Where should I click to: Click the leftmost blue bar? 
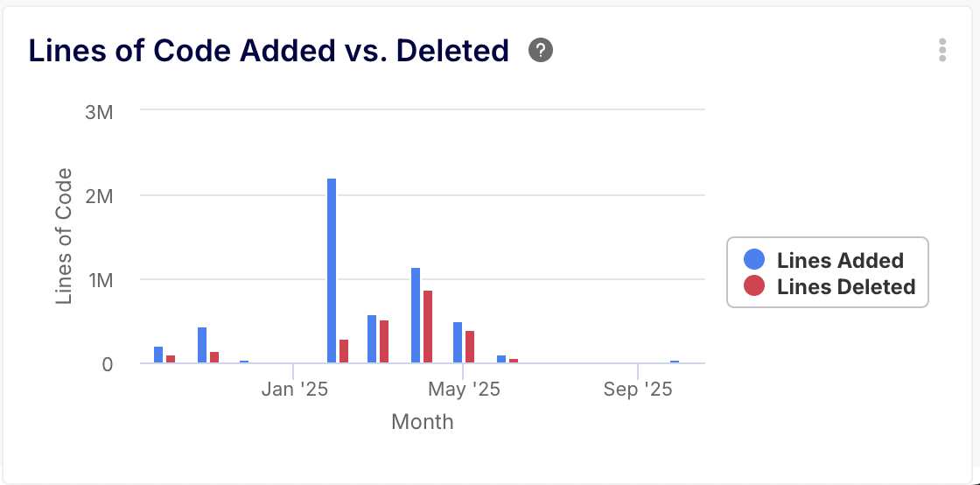pos(158,355)
